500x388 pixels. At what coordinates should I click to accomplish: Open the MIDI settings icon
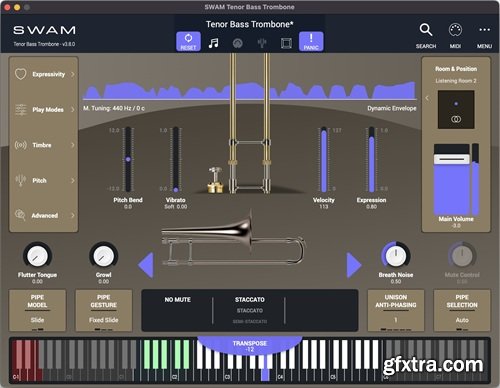[x=455, y=30]
